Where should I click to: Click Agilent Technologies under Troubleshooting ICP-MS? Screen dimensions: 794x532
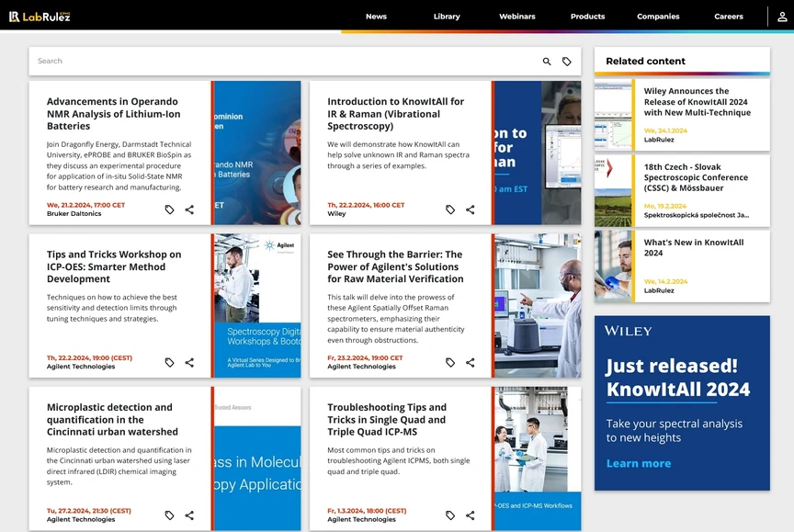[361, 519]
